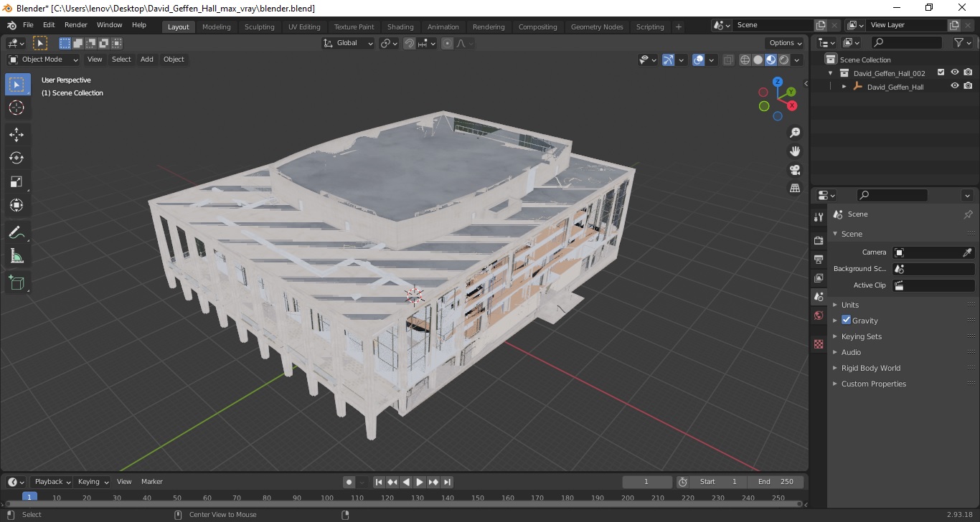This screenshot has height=522, width=980.
Task: Open the World properties tab
Action: pyautogui.click(x=819, y=315)
